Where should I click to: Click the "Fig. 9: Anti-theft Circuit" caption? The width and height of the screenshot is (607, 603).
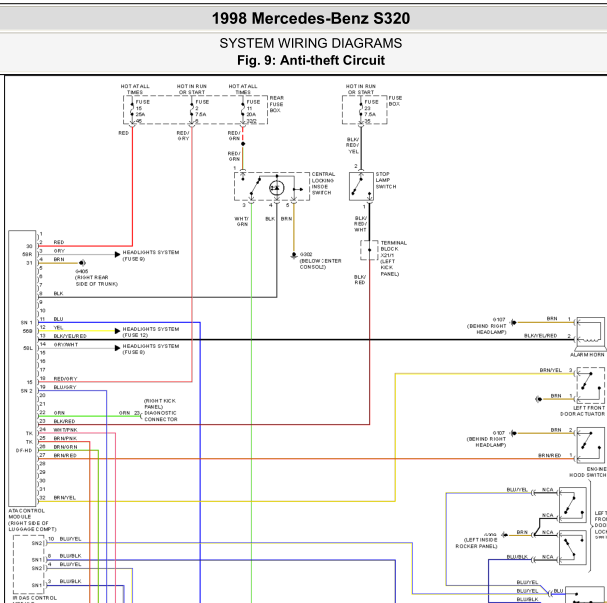(311, 60)
